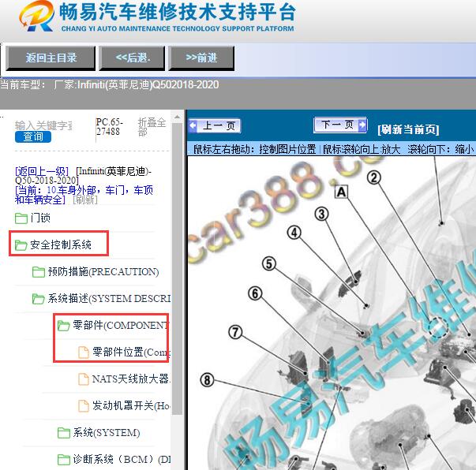Click the 折叠全部 collapse-all link
The height and width of the screenshot is (470, 476).
(x=152, y=127)
